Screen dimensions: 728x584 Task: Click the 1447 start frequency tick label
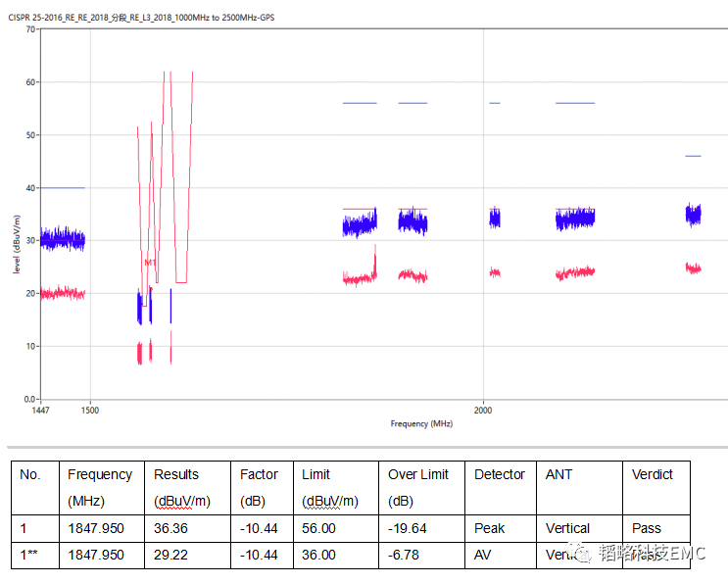pos(42,411)
